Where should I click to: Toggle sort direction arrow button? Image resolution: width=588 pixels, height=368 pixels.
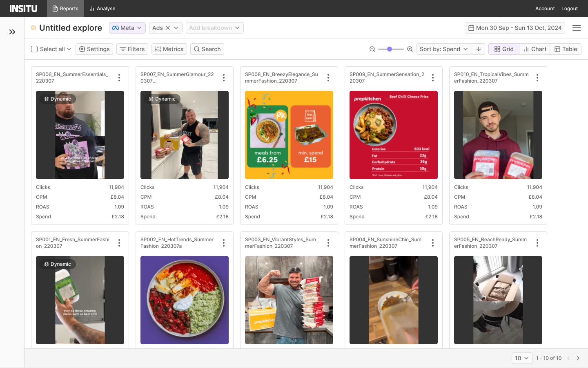(479, 49)
